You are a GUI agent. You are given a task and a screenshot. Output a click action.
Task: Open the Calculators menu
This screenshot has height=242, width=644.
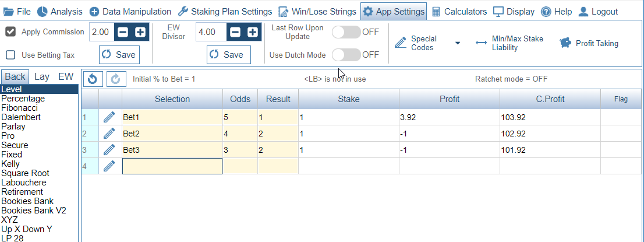pyautogui.click(x=459, y=12)
